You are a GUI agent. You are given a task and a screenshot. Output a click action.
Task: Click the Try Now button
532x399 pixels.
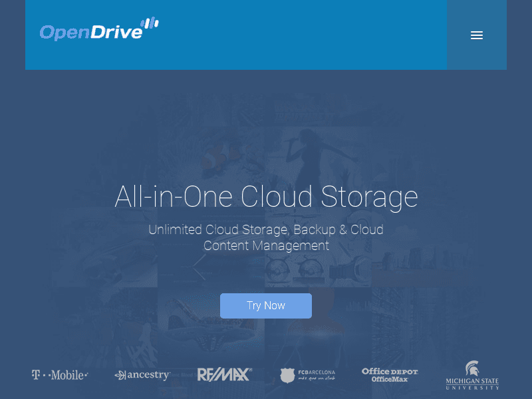pos(266,305)
